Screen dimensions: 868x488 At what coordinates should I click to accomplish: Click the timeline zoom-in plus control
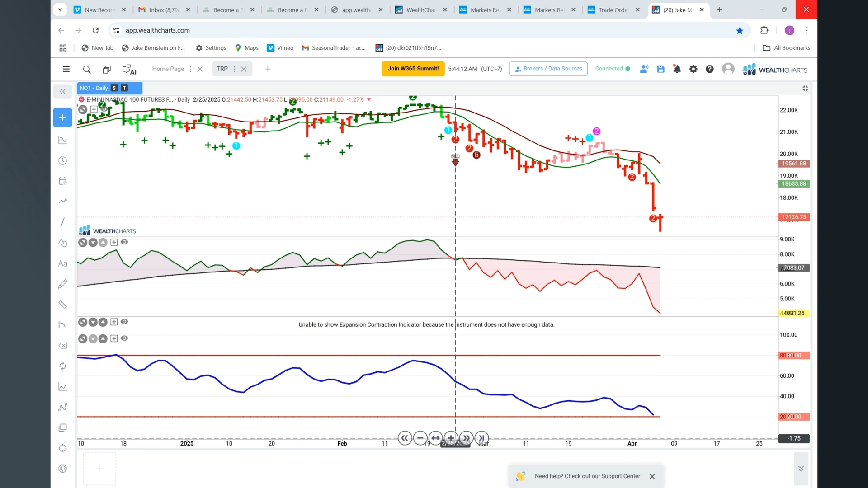[x=451, y=438]
